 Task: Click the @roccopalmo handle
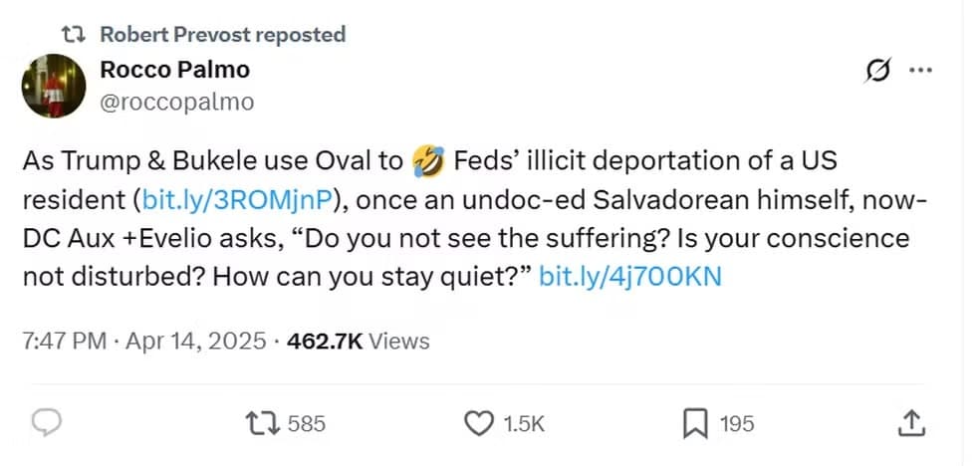[x=177, y=102]
